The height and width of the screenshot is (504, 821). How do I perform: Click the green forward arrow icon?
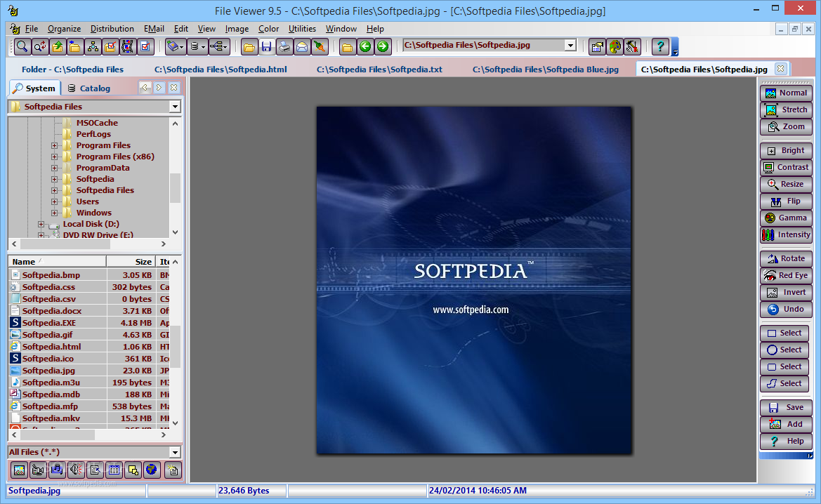click(383, 46)
